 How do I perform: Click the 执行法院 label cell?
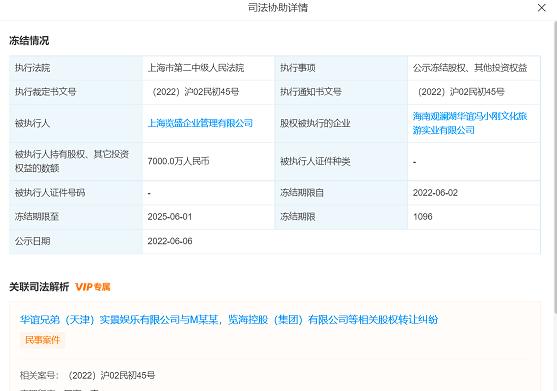click(76, 67)
